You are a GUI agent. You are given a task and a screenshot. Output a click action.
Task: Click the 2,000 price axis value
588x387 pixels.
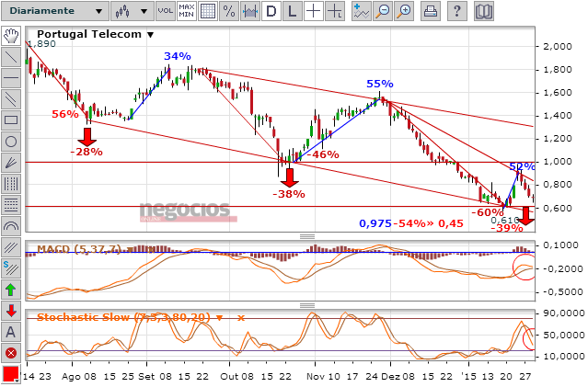(558, 47)
